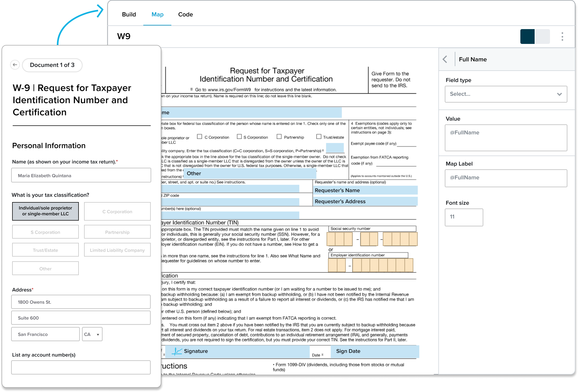
Task: Select the light gray view toggle segment
Action: (542, 37)
